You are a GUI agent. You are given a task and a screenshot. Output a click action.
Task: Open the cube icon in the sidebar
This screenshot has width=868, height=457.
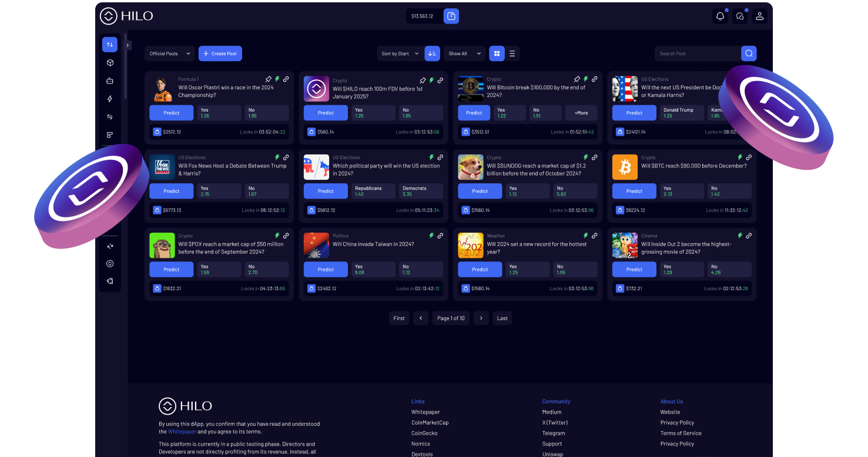110,63
